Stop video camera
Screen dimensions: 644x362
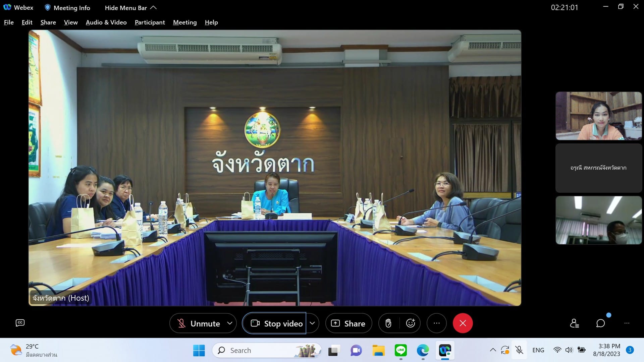point(277,323)
